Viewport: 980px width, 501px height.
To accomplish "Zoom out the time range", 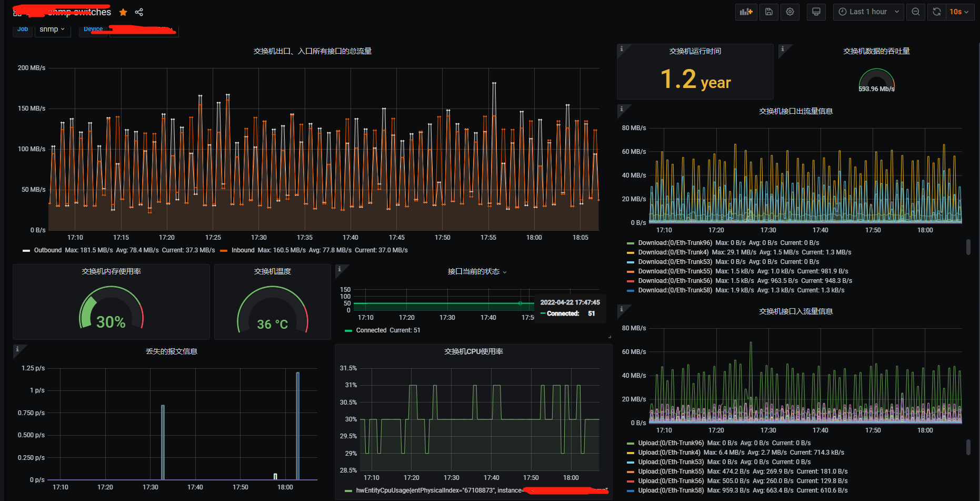I will click(x=916, y=12).
